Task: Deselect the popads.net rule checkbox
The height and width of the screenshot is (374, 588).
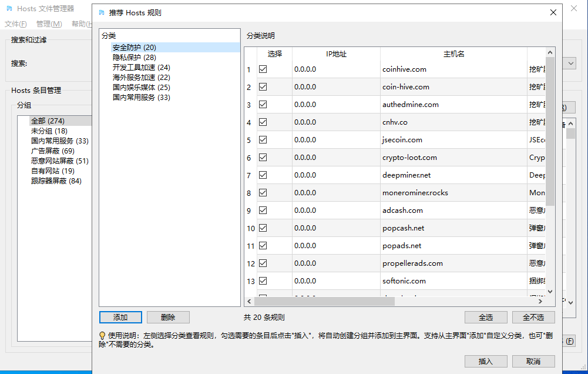Action: click(263, 246)
